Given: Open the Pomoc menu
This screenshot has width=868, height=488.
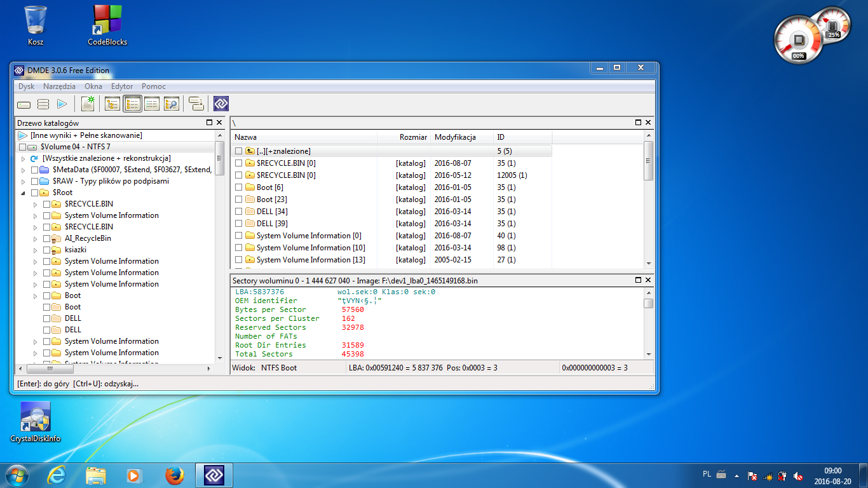Looking at the screenshot, I should click(x=154, y=86).
